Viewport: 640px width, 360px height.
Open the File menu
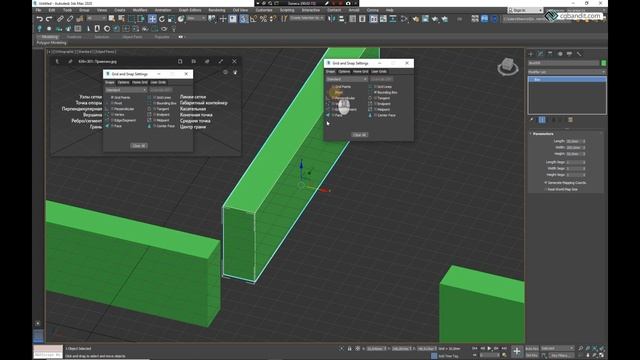38,10
